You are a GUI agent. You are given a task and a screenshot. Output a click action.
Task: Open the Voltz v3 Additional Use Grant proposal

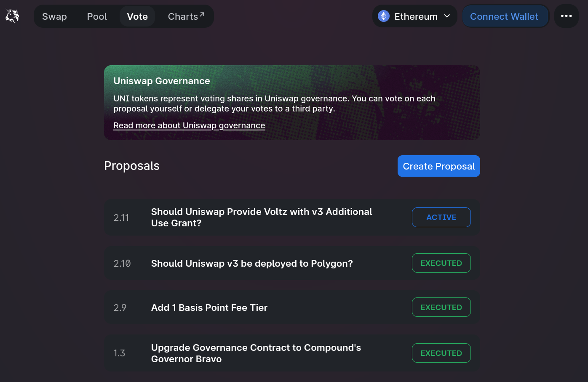261,218
